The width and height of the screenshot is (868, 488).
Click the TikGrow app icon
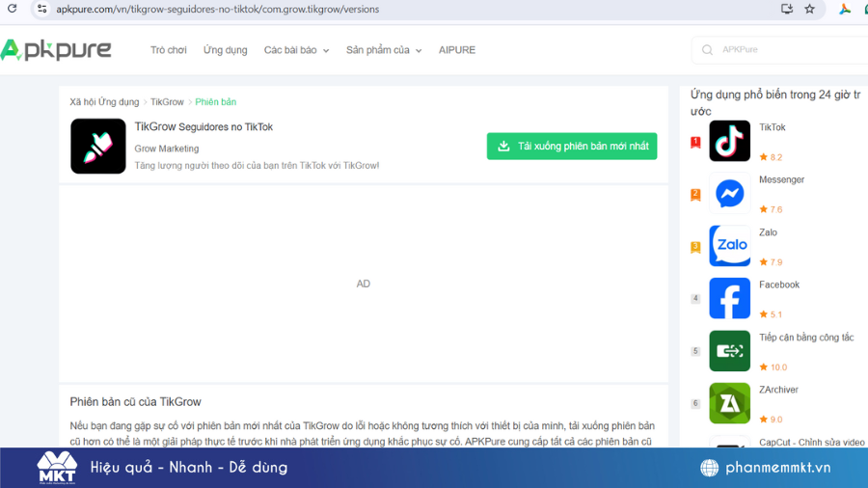tap(98, 146)
